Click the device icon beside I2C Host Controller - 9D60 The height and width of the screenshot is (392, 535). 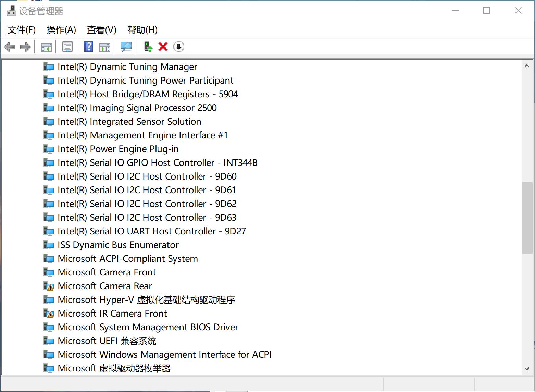[x=49, y=176]
